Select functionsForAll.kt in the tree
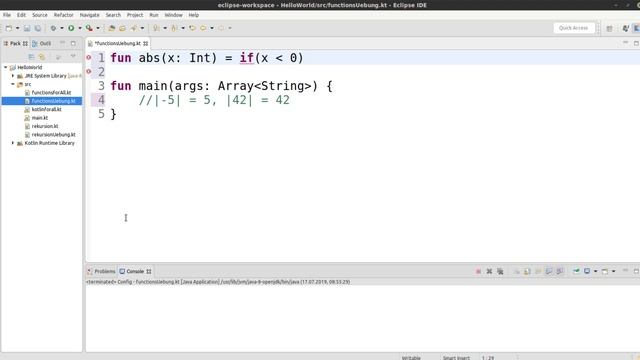The width and height of the screenshot is (640, 360). click(x=51, y=93)
